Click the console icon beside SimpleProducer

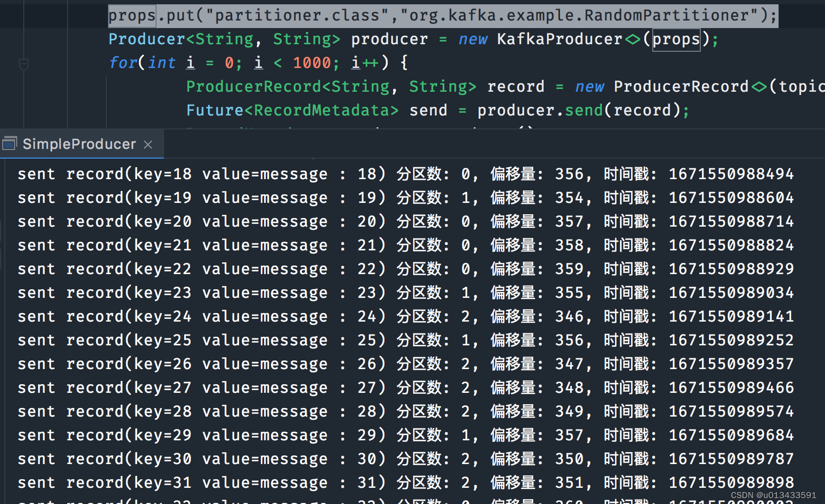coord(10,144)
